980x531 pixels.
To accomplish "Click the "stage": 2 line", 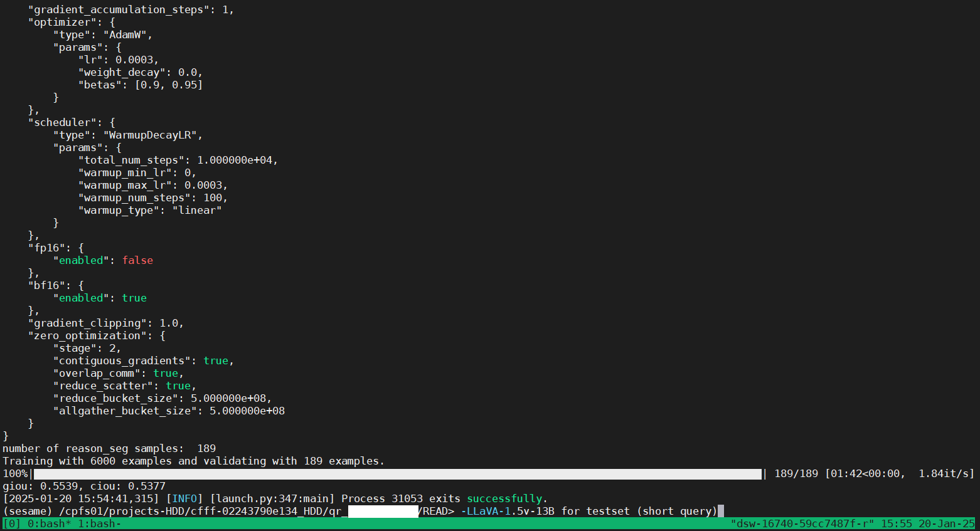I will coord(87,348).
